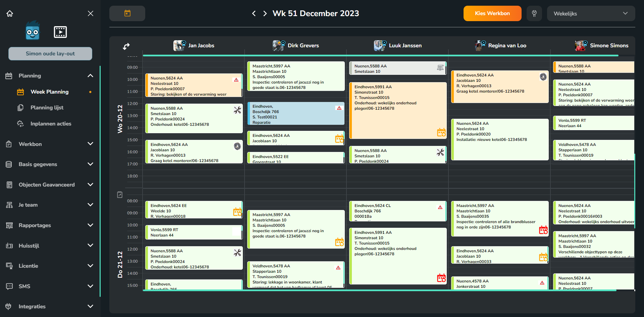The width and height of the screenshot is (644, 317).
Task: Click calendar icon on Dirk Grevers Jacoblaan 10
Action: pyautogui.click(x=339, y=139)
